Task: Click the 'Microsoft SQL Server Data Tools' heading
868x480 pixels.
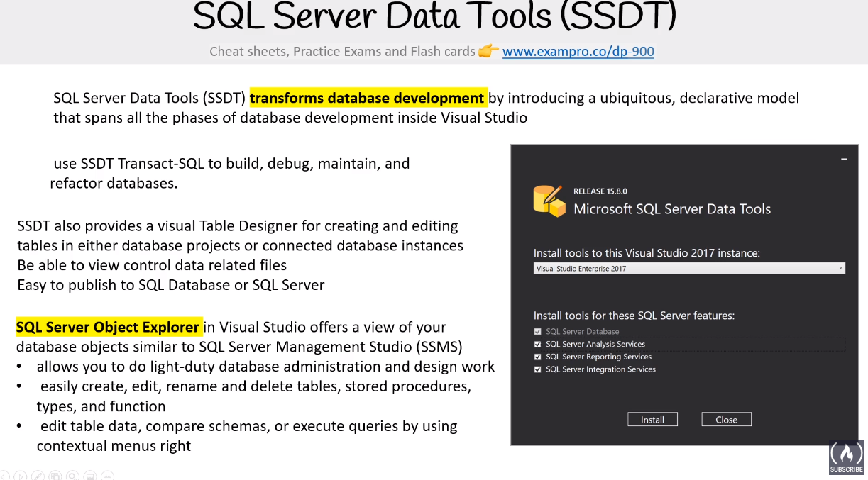Action: pyautogui.click(x=672, y=209)
